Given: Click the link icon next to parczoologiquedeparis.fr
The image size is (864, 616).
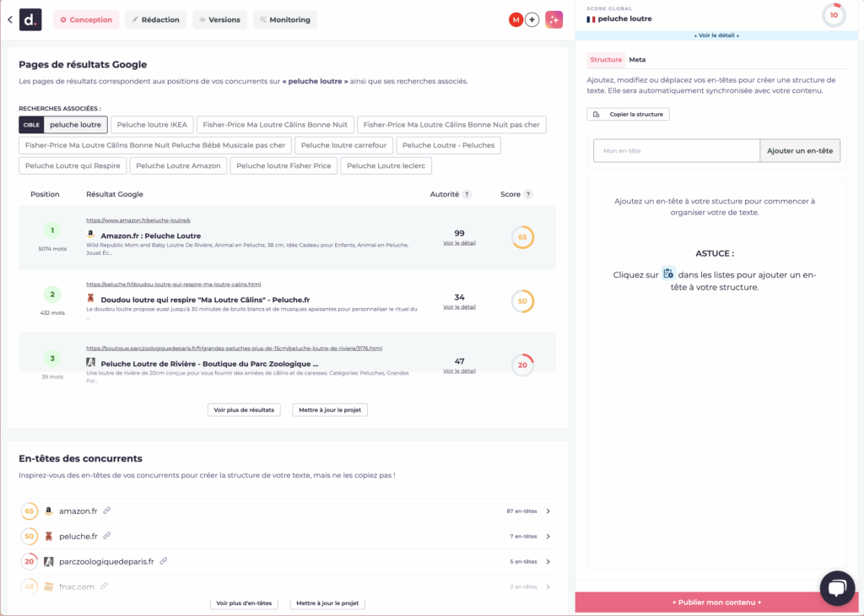Looking at the screenshot, I should (x=164, y=561).
